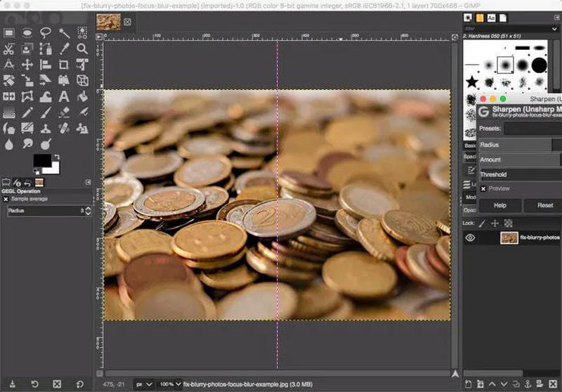This screenshot has width=562, height=392.
Task: Select the Move tool
Action: click(x=27, y=65)
